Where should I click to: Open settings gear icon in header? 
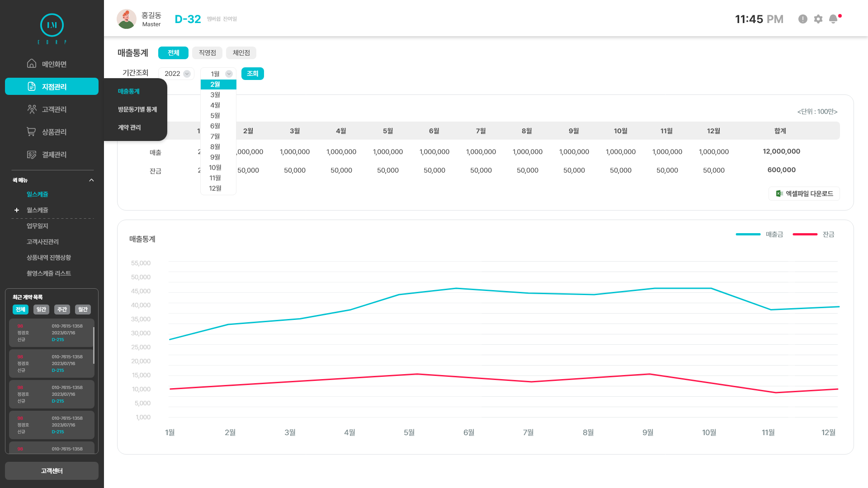point(818,19)
